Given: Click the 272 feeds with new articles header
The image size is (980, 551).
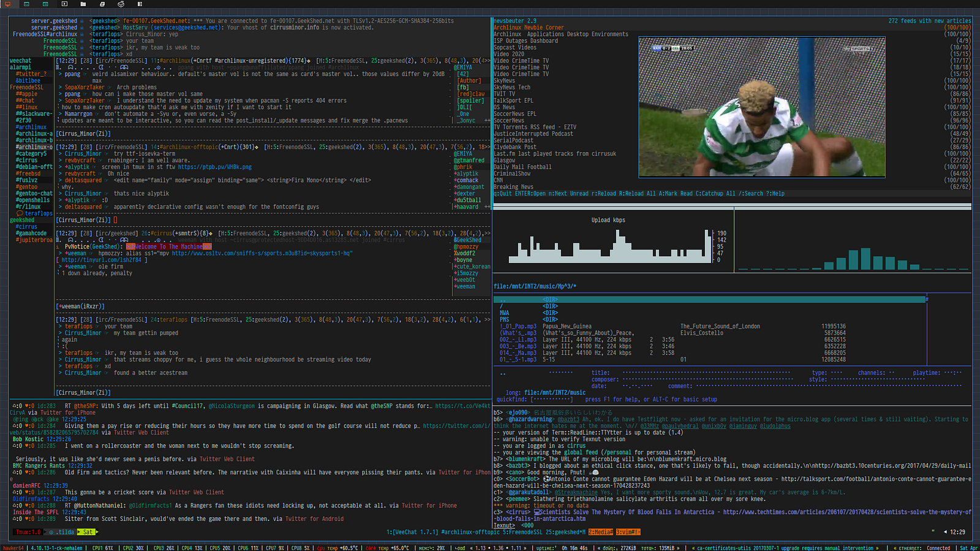Looking at the screenshot, I should 930,21.
